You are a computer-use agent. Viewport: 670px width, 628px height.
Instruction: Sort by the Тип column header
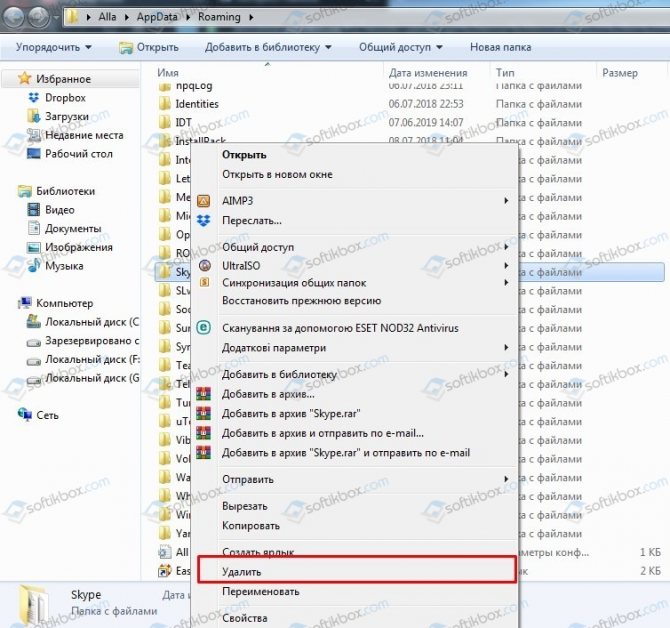coord(505,73)
